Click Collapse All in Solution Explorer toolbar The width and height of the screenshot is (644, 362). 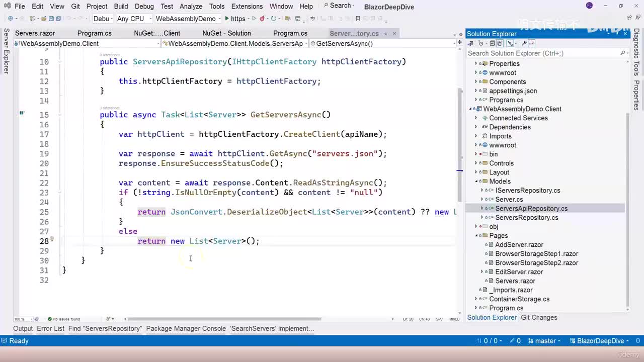[x=493, y=43]
